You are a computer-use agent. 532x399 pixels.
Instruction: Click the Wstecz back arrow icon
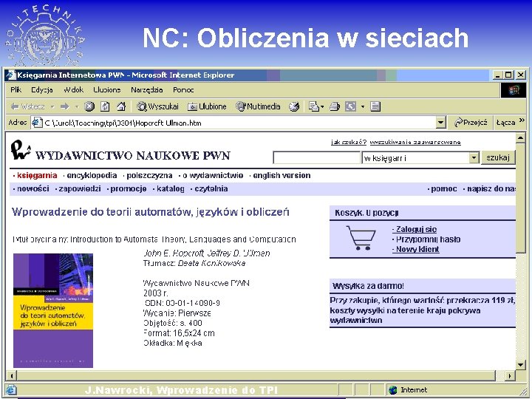pyautogui.click(x=15, y=106)
